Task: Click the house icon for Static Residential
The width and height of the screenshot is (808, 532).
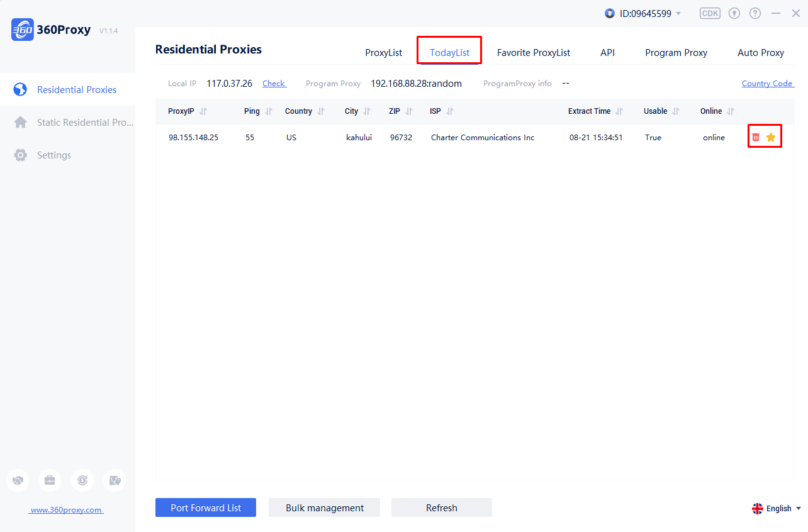Action: [20, 122]
